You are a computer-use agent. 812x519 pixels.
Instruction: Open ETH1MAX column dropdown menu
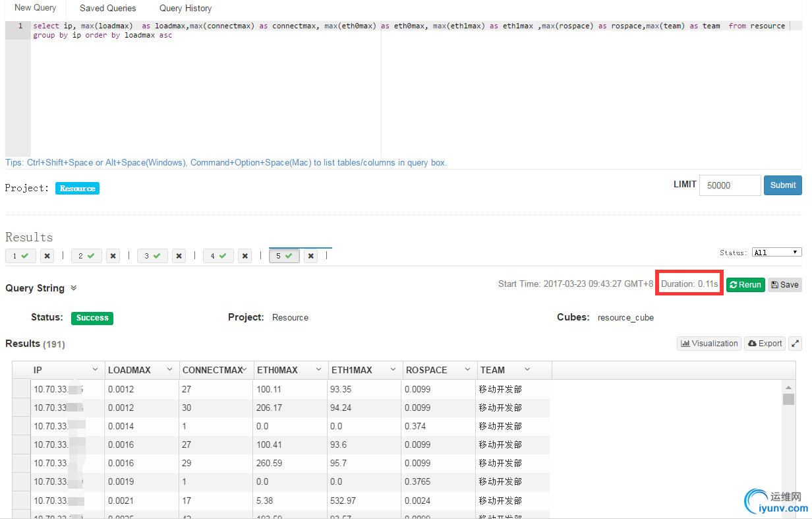[x=393, y=370]
